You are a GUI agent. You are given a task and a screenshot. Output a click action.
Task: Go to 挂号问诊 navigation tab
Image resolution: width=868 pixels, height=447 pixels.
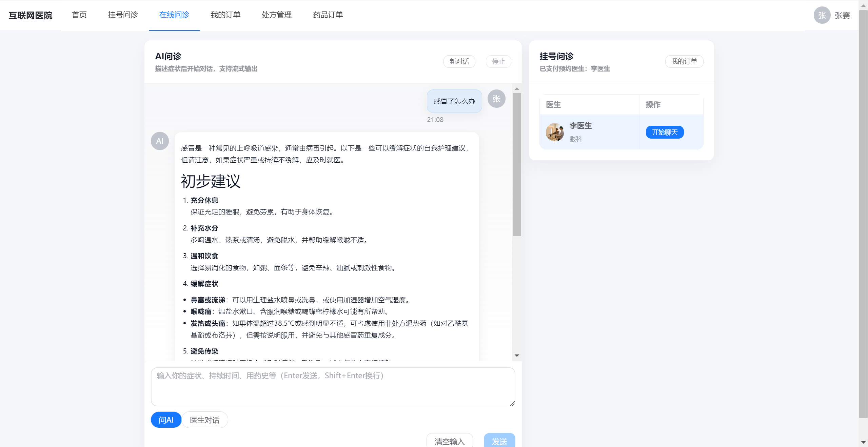[123, 15]
